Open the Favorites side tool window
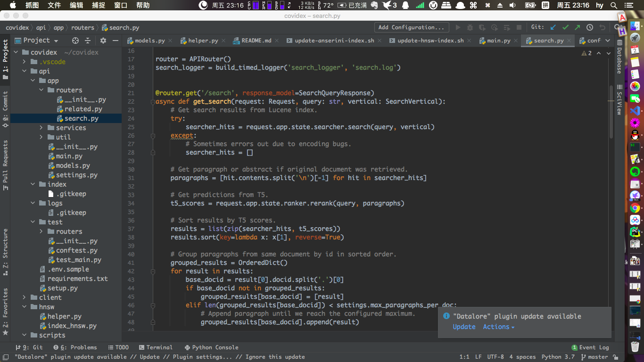 [5, 311]
